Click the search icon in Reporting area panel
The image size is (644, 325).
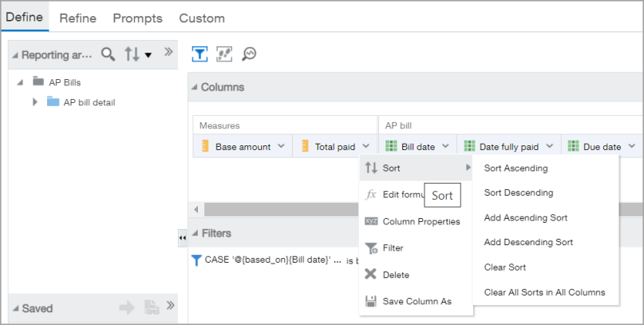tap(108, 54)
